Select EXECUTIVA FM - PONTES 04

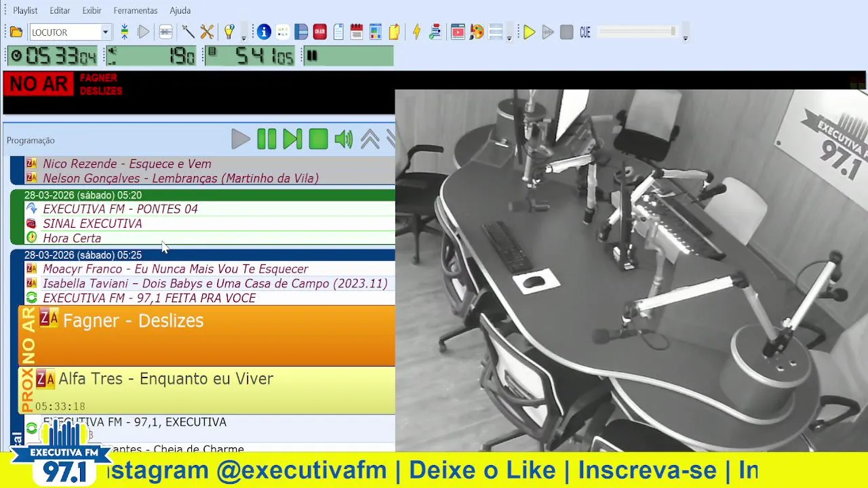[209, 209]
